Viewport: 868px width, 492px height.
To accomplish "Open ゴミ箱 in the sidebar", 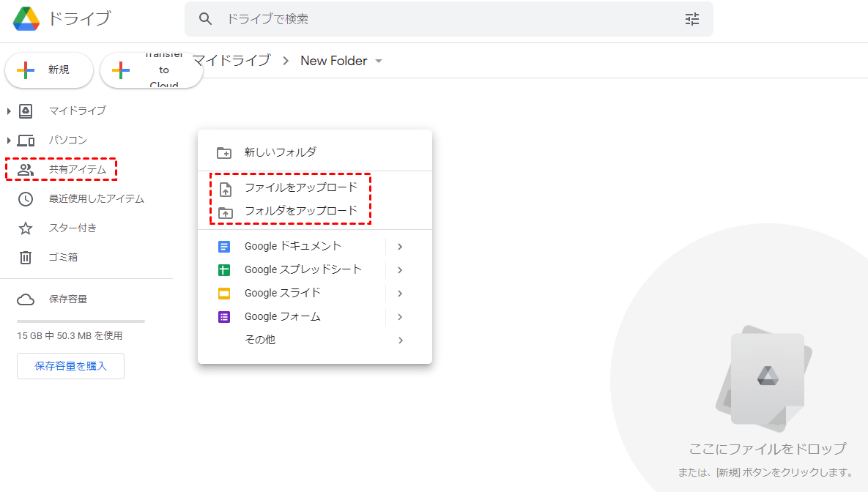I will [x=63, y=257].
